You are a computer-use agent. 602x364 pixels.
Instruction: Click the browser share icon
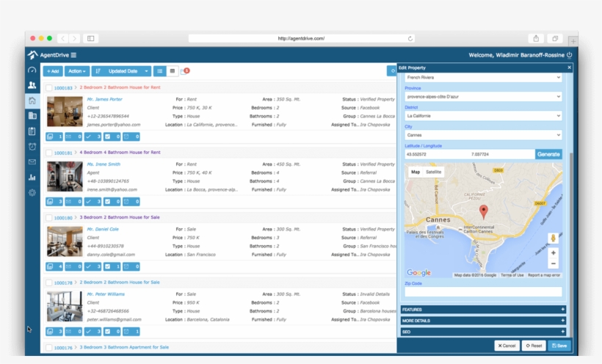click(536, 38)
